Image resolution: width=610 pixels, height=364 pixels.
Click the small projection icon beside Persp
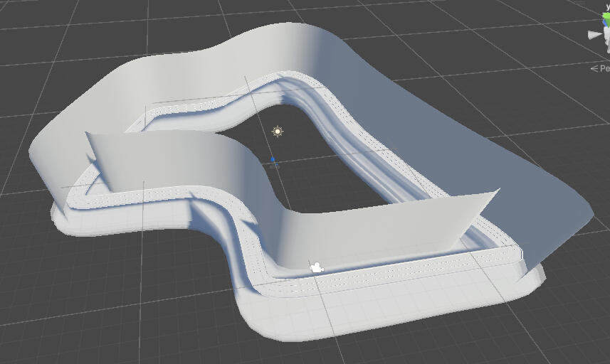594,69
